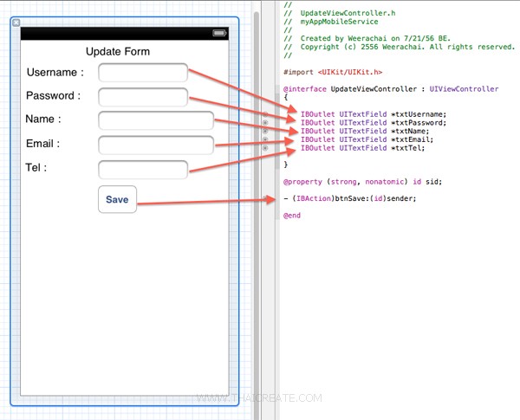520x420 pixels.
Task: Select the Update Form title label
Action: point(118,51)
